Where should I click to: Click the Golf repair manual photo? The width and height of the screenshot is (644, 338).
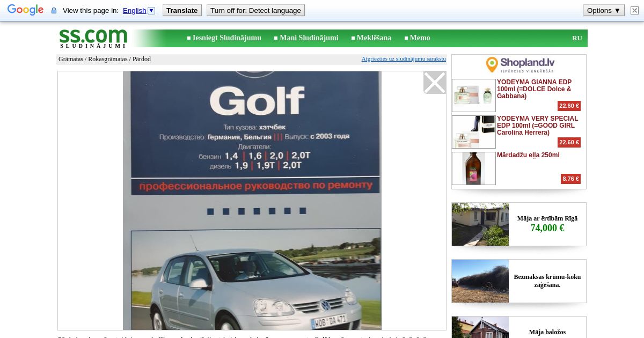pyautogui.click(x=252, y=201)
